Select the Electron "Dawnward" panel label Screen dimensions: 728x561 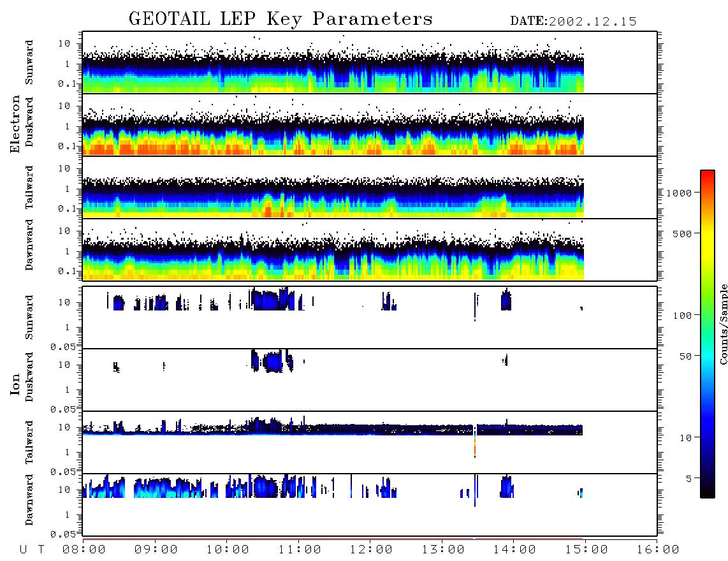click(29, 245)
